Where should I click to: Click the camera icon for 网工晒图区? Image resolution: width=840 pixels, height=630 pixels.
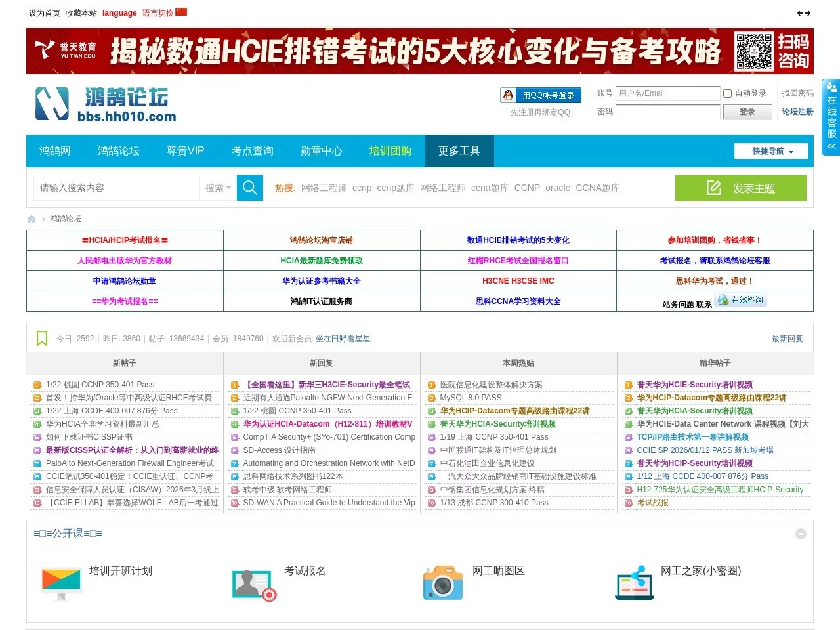442,583
